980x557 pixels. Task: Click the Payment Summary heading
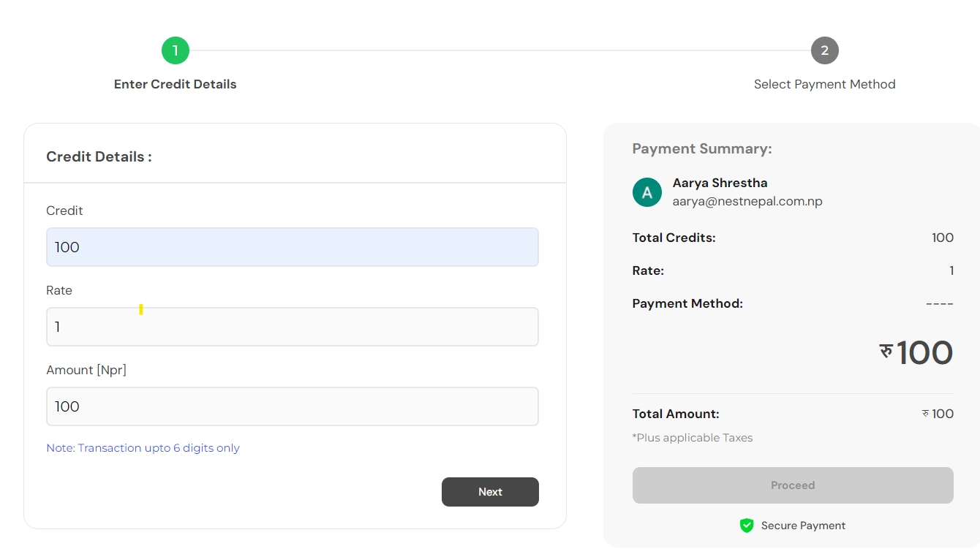click(702, 149)
